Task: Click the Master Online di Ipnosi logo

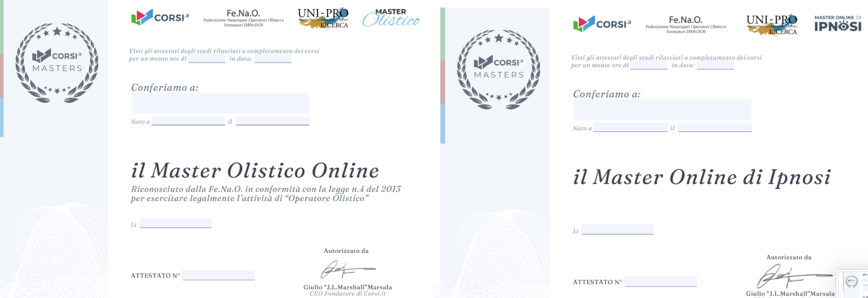Action: [837, 24]
